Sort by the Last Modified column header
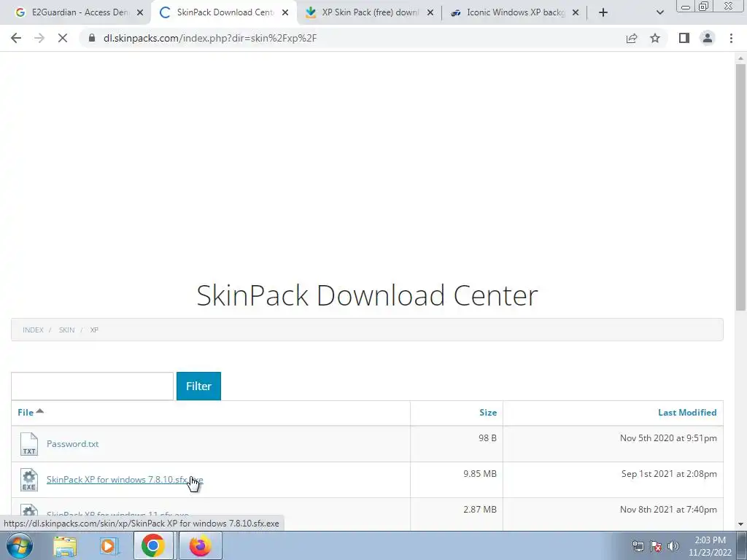The image size is (747, 560). tap(687, 413)
